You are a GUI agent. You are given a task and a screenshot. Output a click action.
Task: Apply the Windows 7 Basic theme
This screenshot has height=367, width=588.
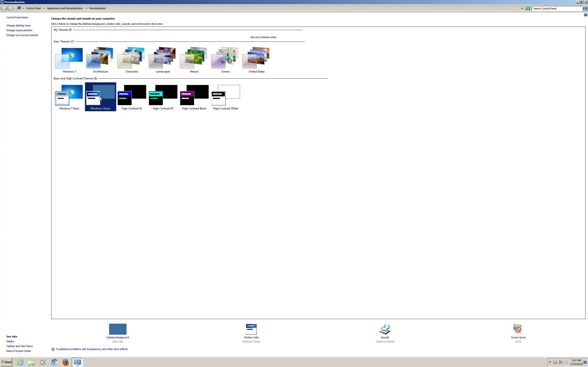coord(69,97)
